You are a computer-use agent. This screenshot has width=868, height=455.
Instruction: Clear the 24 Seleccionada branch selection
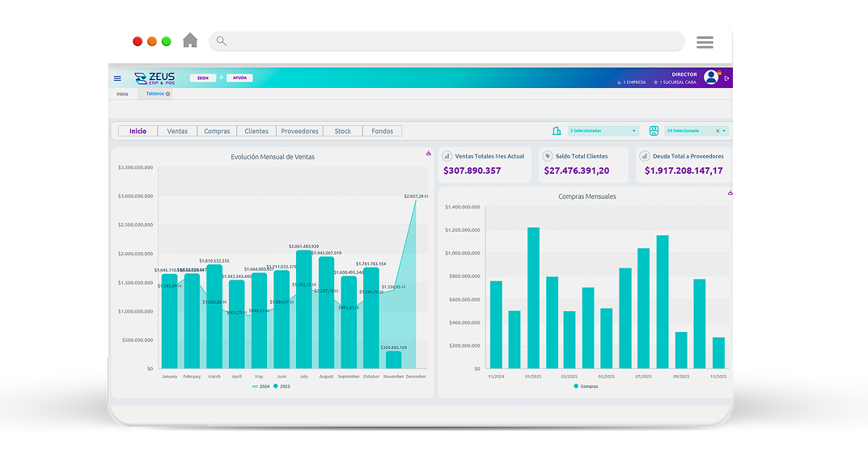[x=717, y=131]
